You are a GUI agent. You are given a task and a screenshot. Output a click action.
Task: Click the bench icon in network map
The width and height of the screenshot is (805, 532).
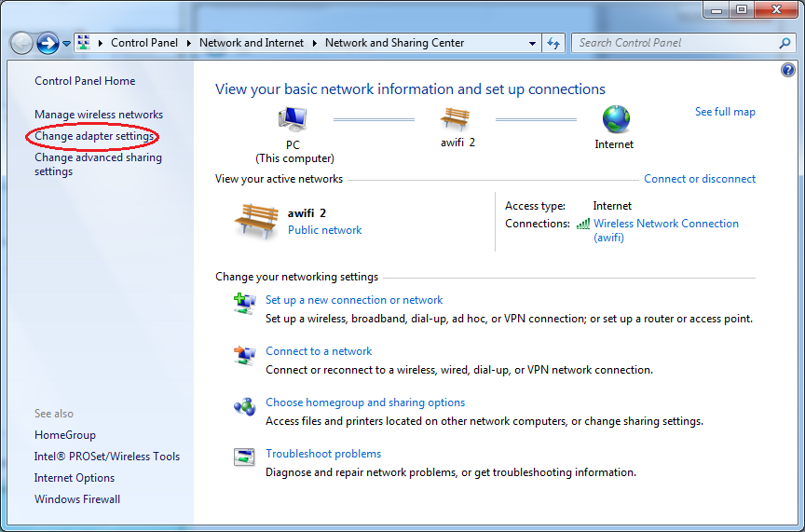(456, 119)
